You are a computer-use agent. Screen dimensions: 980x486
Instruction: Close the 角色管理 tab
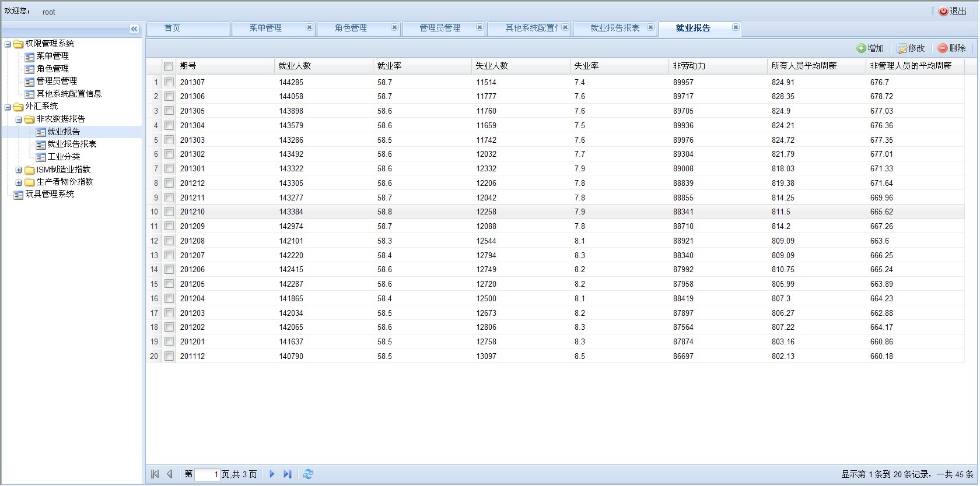(394, 27)
